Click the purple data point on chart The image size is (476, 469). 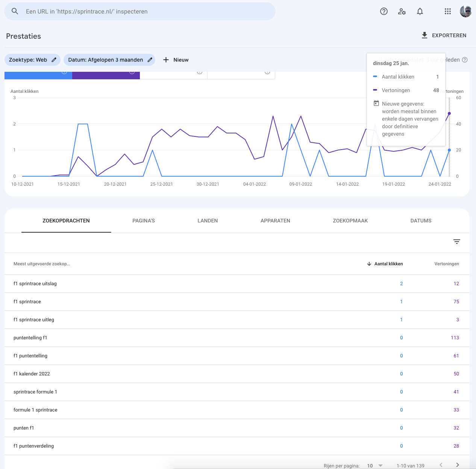pos(449,113)
